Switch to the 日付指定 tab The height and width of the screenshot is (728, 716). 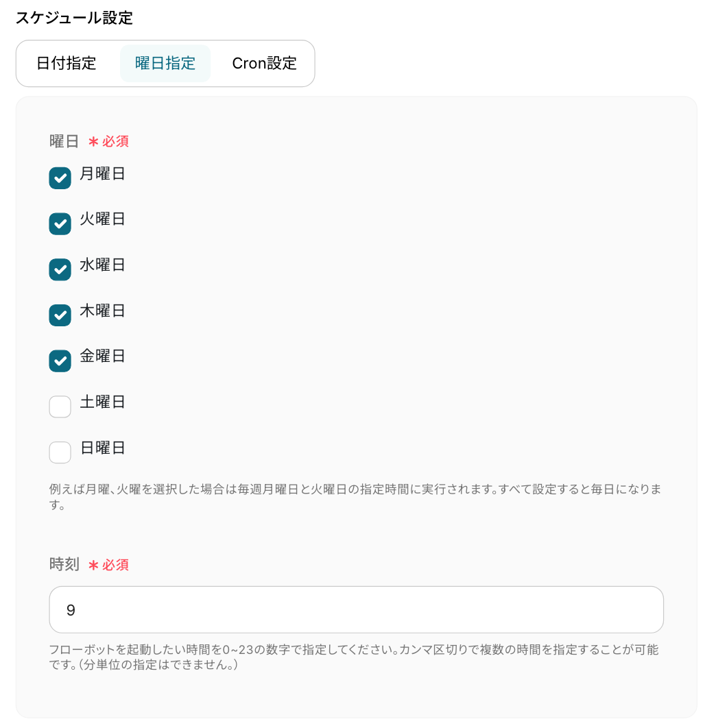(x=67, y=63)
